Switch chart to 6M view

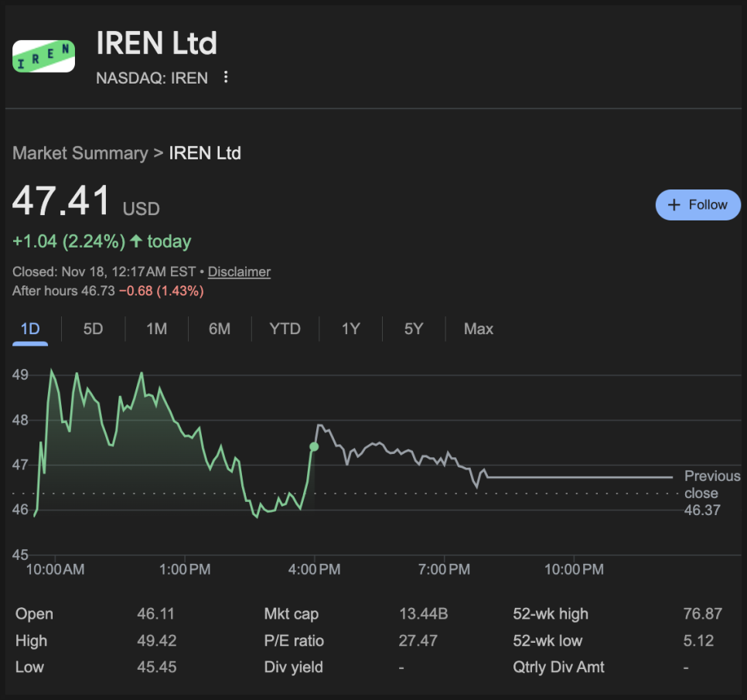point(220,329)
